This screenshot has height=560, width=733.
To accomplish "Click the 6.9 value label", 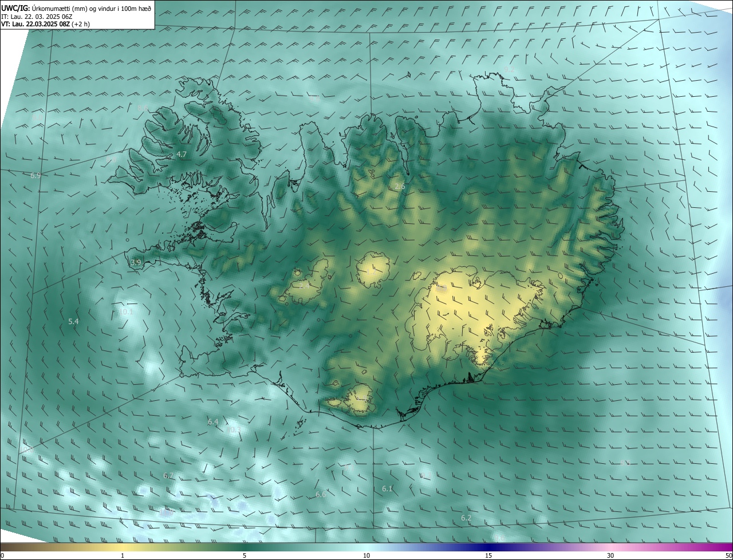I will click(x=36, y=175).
